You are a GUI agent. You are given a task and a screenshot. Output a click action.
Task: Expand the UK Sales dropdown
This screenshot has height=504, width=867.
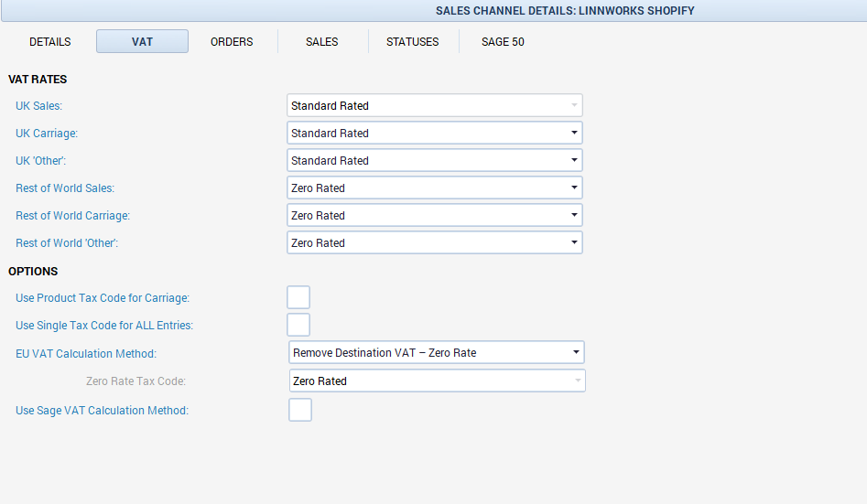coord(574,106)
